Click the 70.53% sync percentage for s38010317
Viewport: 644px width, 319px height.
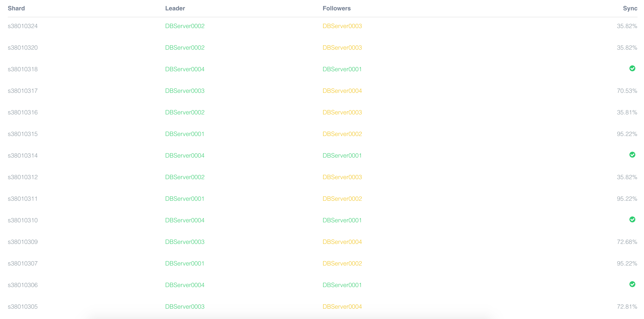(628, 90)
